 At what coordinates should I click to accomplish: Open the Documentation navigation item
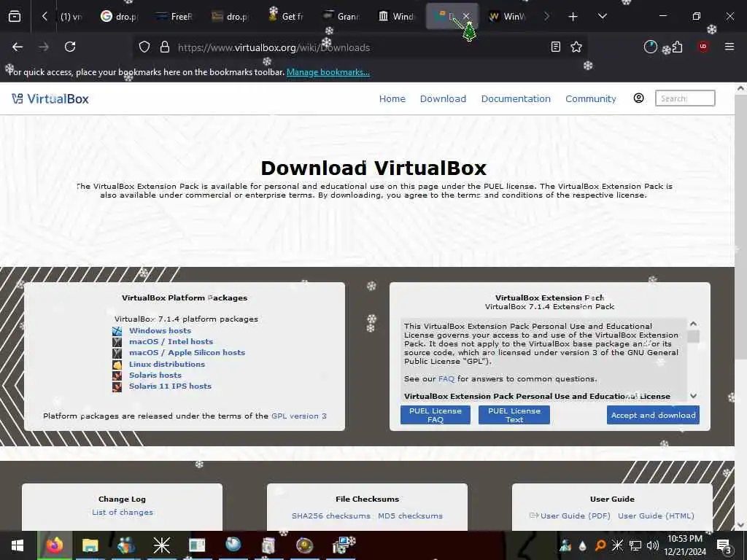[516, 98]
